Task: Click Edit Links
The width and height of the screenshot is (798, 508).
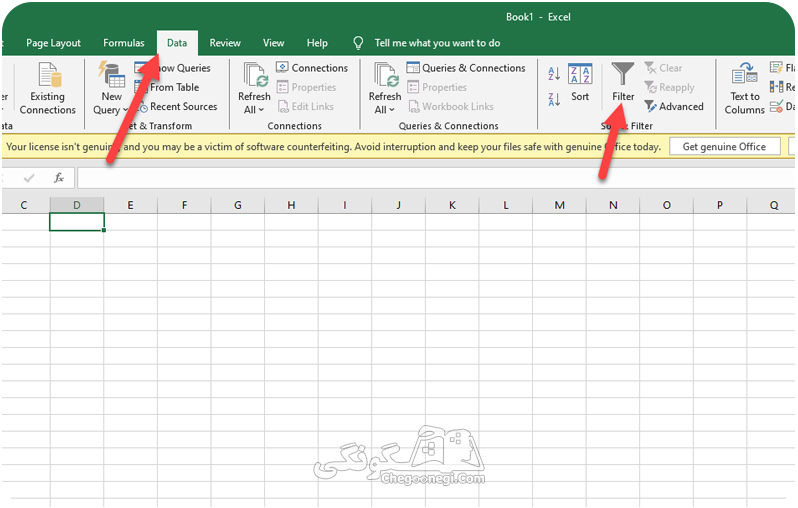Action: [305, 107]
